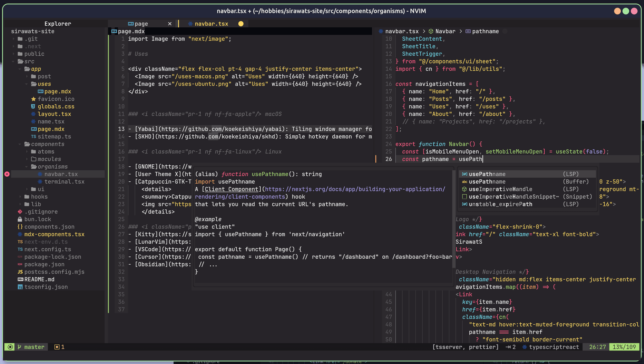
Task: Click the React icon of layout.tsx file
Action: (33, 114)
